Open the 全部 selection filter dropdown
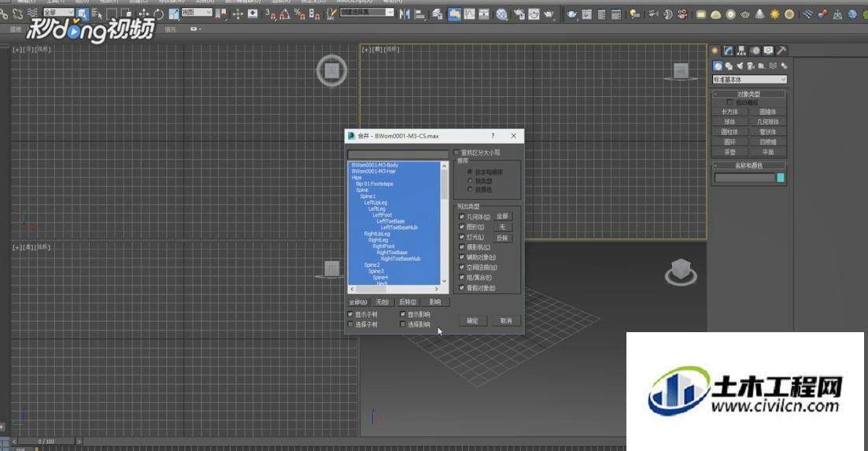This screenshot has height=451, width=868. tap(58, 12)
